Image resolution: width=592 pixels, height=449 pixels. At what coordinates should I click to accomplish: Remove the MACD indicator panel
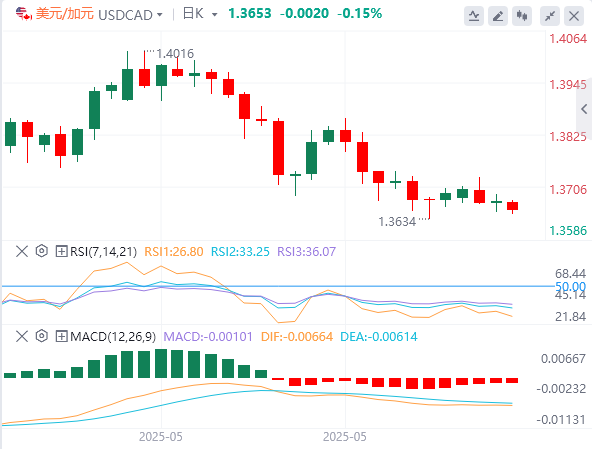tap(22, 336)
